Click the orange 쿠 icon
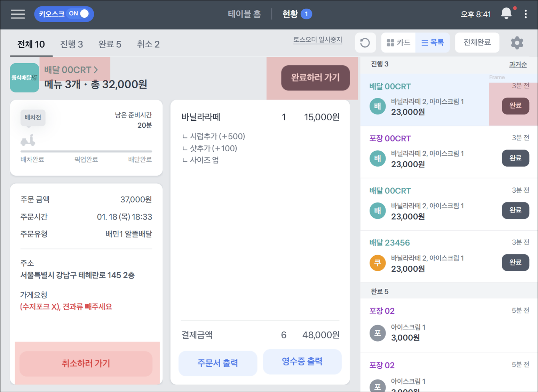Screen dimensions: 538x392 click(x=378, y=263)
